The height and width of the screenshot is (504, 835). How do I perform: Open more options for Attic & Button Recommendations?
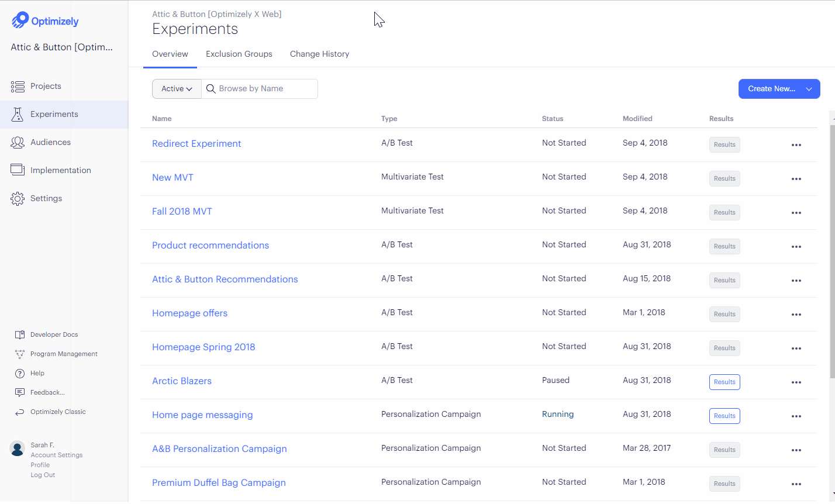click(x=796, y=281)
